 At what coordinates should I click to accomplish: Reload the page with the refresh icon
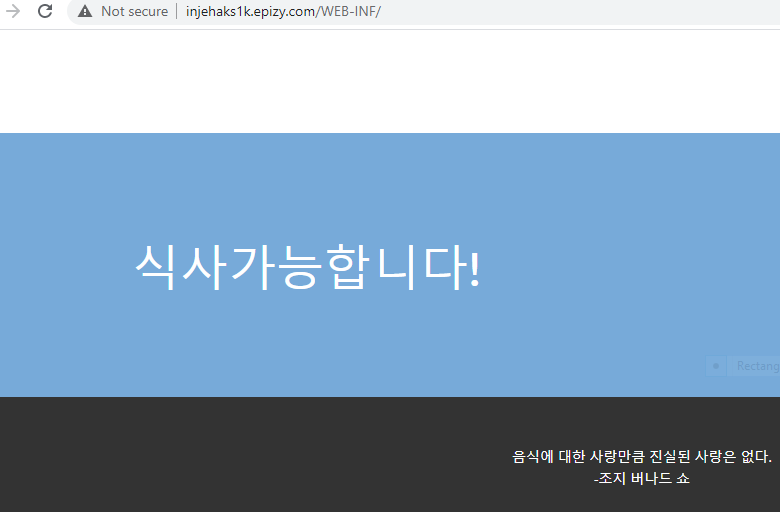[x=45, y=12]
